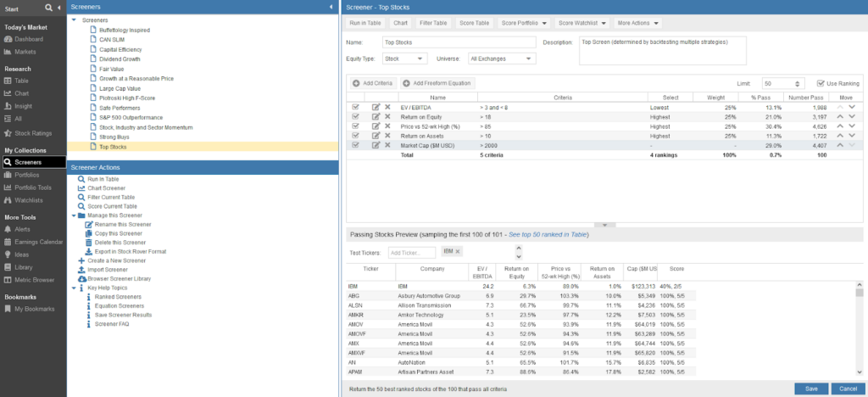Uncheck the Price vs 52-wk High checkbox
The height and width of the screenshot is (397, 868).
pyautogui.click(x=356, y=126)
